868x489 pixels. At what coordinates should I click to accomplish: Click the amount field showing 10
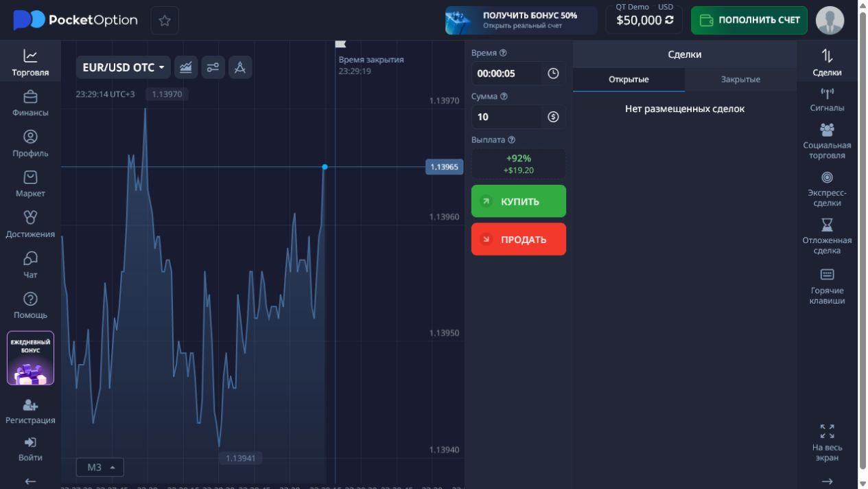(506, 117)
